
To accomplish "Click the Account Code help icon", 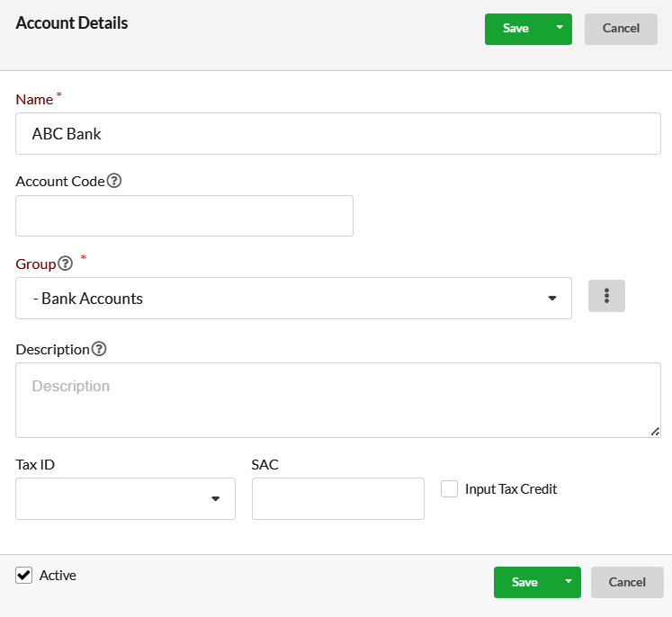I will click(x=114, y=181).
